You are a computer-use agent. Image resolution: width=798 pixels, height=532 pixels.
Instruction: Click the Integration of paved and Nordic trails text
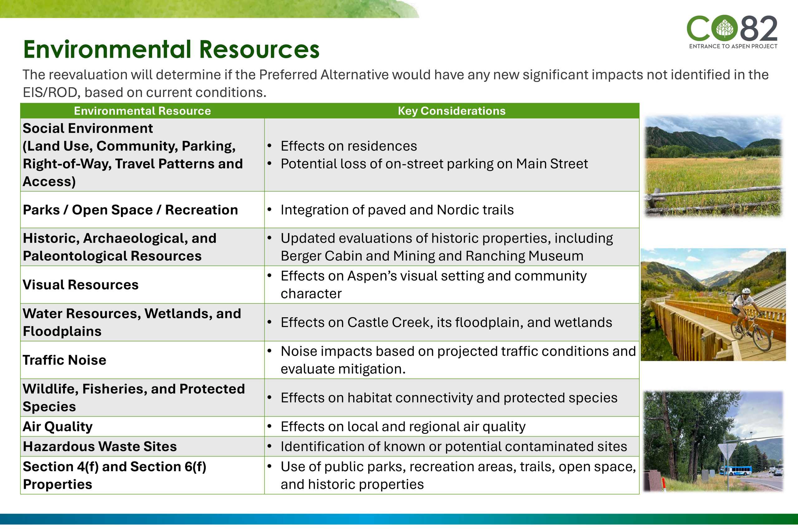397,210
